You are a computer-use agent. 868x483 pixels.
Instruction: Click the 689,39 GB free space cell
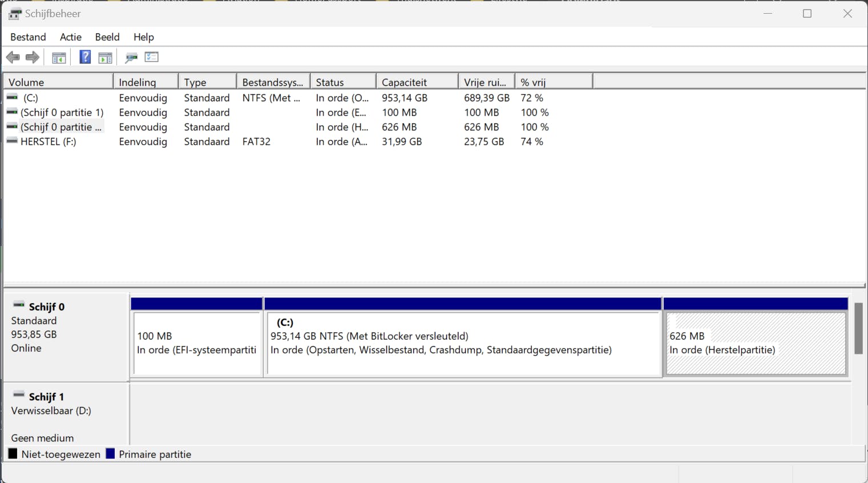(x=487, y=98)
